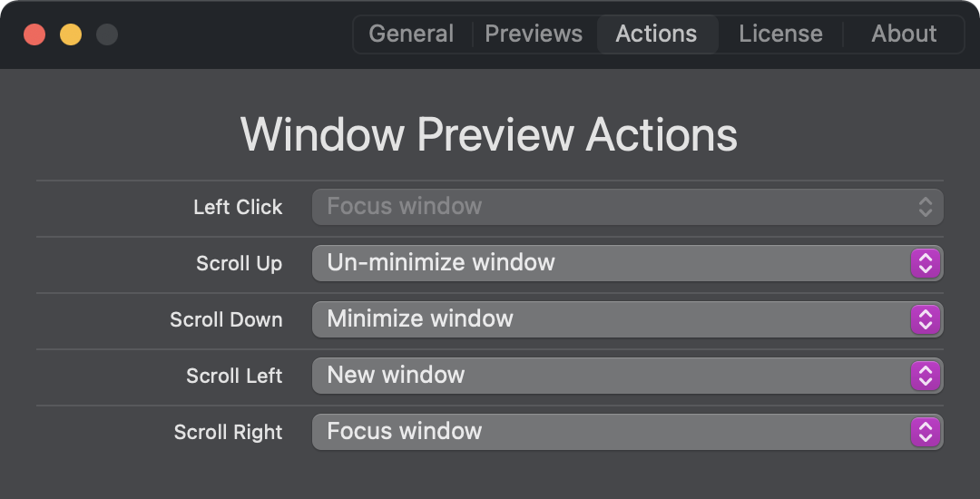This screenshot has height=499, width=980.
Task: Click purple arrows on Scroll Left dropdown
Action: (x=925, y=376)
